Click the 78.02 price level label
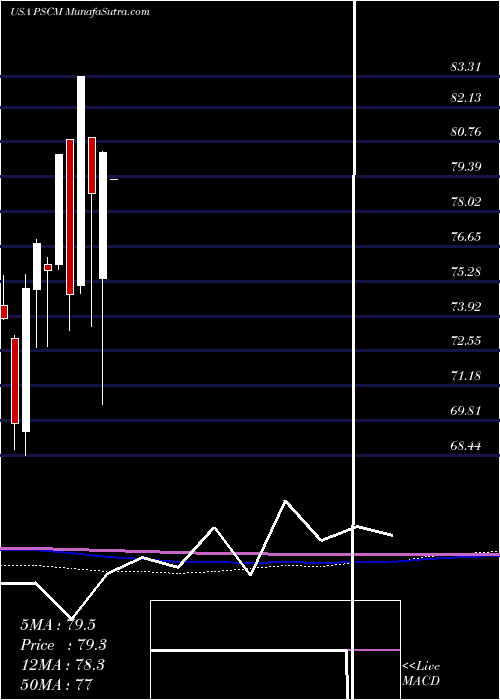 point(466,202)
